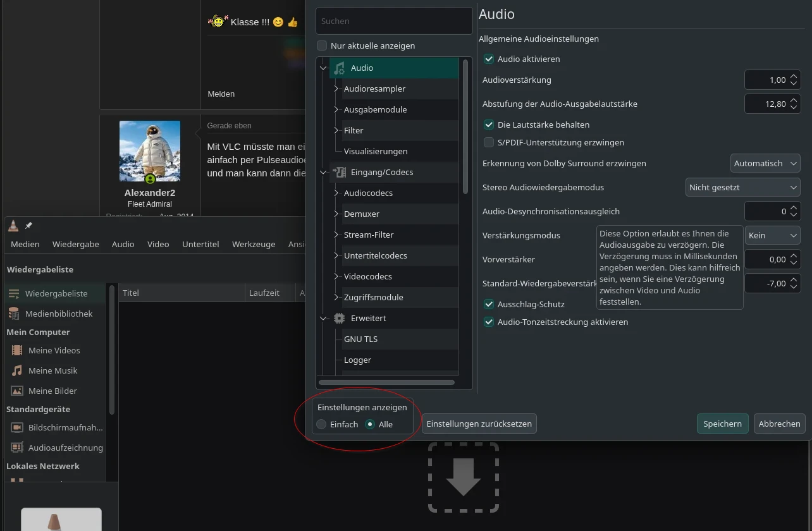Image resolution: width=812 pixels, height=531 pixels.
Task: Click the Meine Musik note icon
Action: pyautogui.click(x=17, y=370)
